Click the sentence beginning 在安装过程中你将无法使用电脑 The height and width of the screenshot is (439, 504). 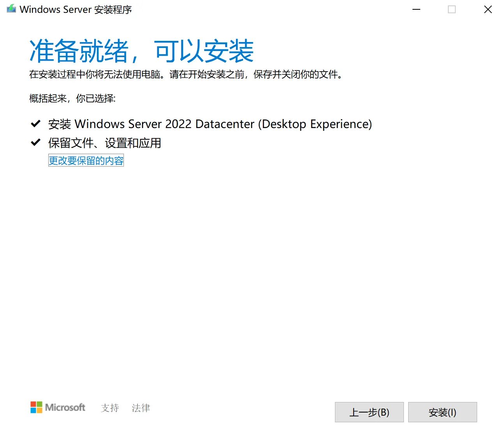187,74
